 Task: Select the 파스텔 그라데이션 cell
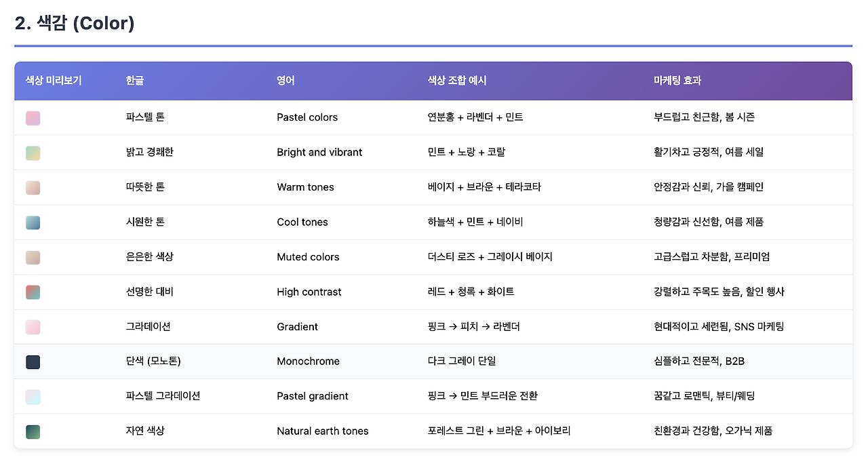[163, 396]
